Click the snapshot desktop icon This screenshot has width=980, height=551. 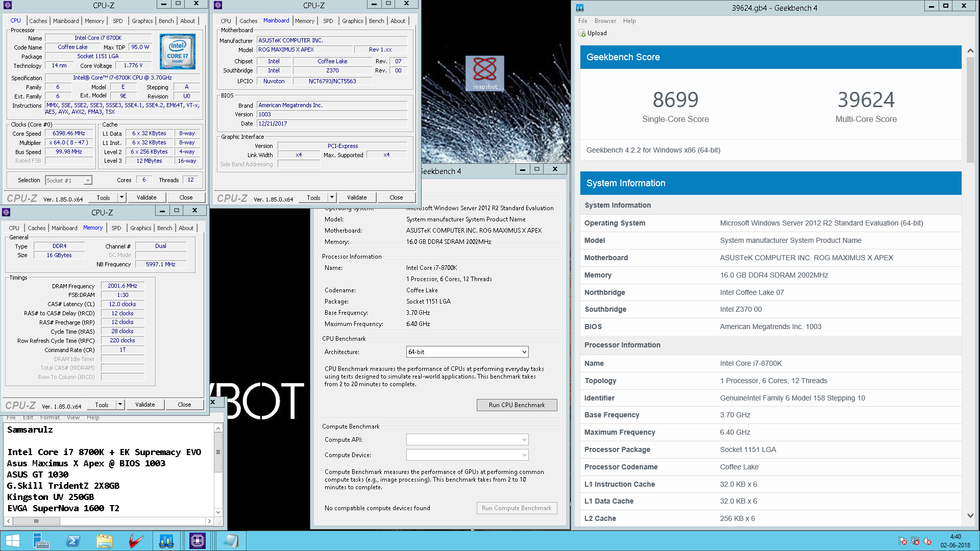[x=484, y=73]
